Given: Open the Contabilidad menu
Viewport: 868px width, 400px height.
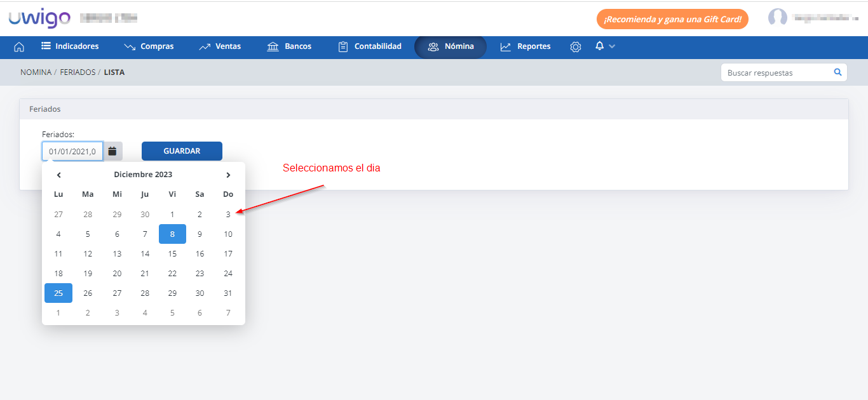Looking at the screenshot, I should pyautogui.click(x=370, y=46).
